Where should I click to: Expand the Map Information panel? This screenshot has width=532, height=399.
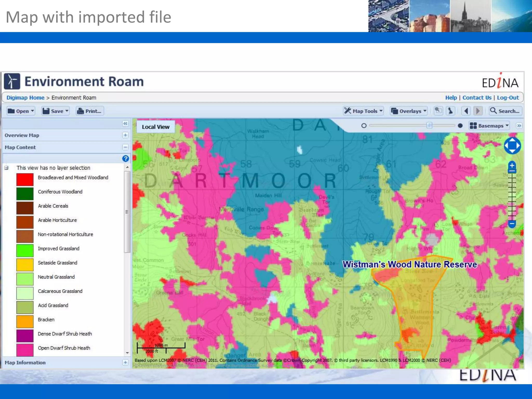(125, 362)
